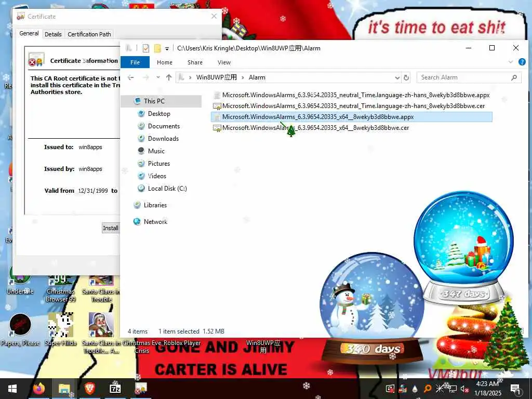Select the x64__8wekyb3d8bbwe.appx file
Viewport: 532px width, 399px height.
tap(352, 117)
